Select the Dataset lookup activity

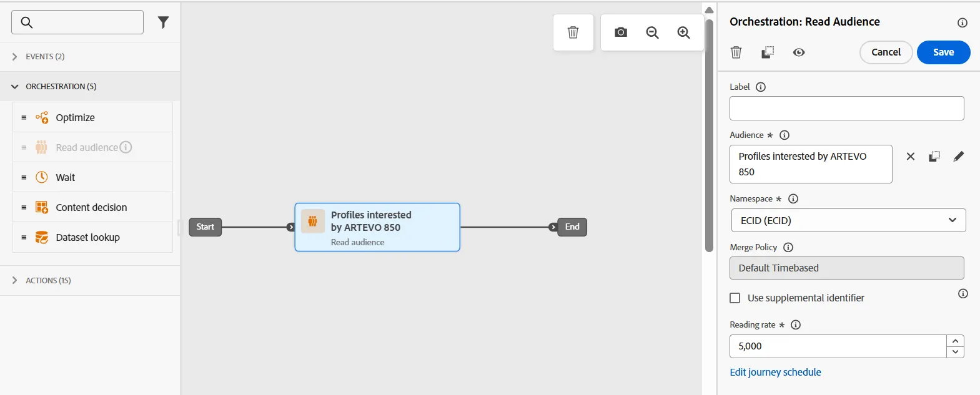coord(92,237)
